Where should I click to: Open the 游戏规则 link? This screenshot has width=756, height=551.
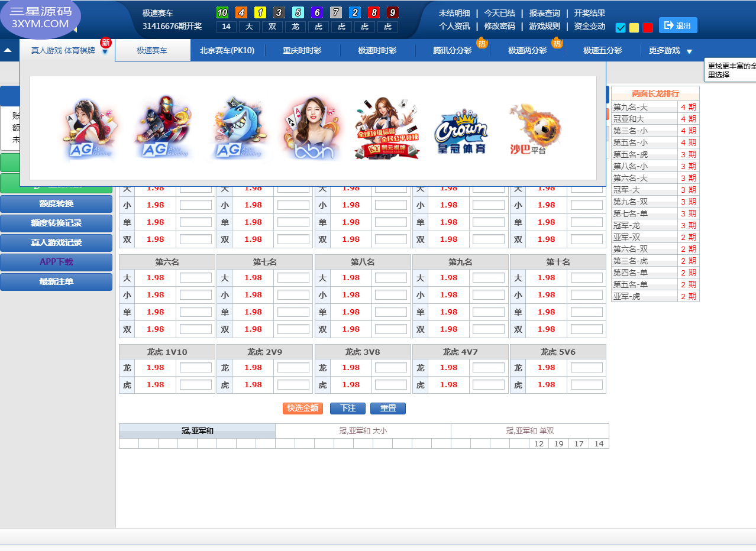tap(544, 26)
